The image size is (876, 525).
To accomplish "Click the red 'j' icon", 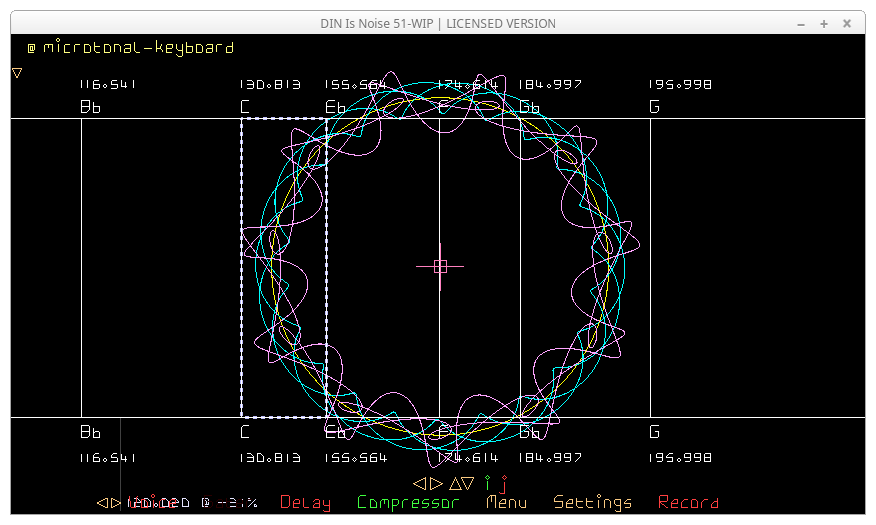I will click(x=504, y=484).
